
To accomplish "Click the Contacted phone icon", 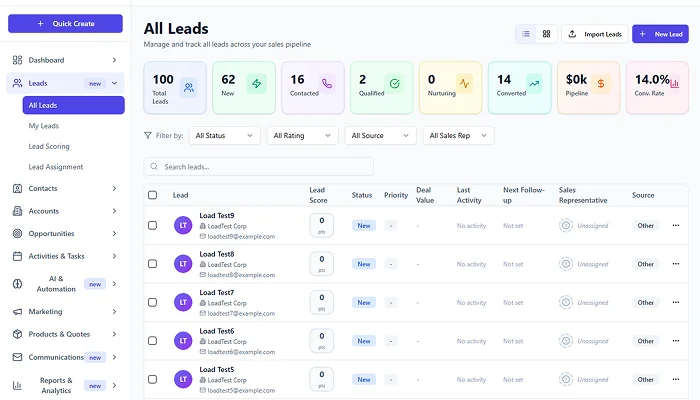I will pyautogui.click(x=326, y=84).
